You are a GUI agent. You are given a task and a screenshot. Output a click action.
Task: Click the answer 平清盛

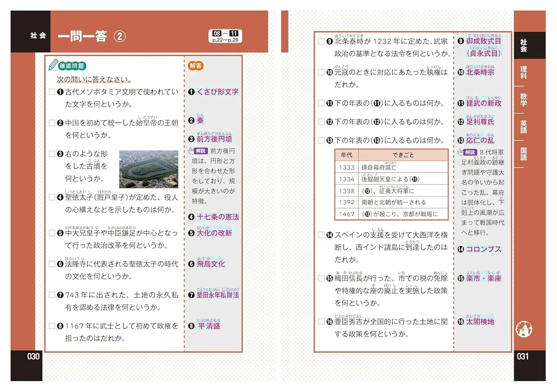click(209, 326)
